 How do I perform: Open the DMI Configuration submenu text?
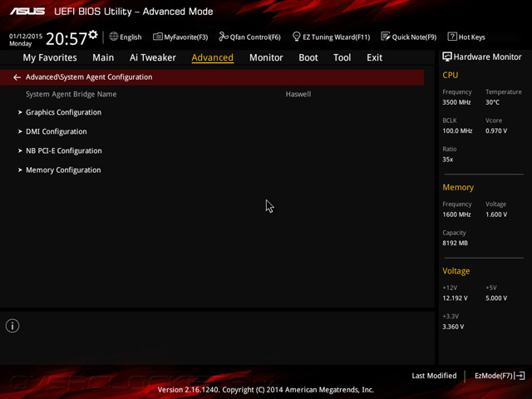pyautogui.click(x=57, y=131)
